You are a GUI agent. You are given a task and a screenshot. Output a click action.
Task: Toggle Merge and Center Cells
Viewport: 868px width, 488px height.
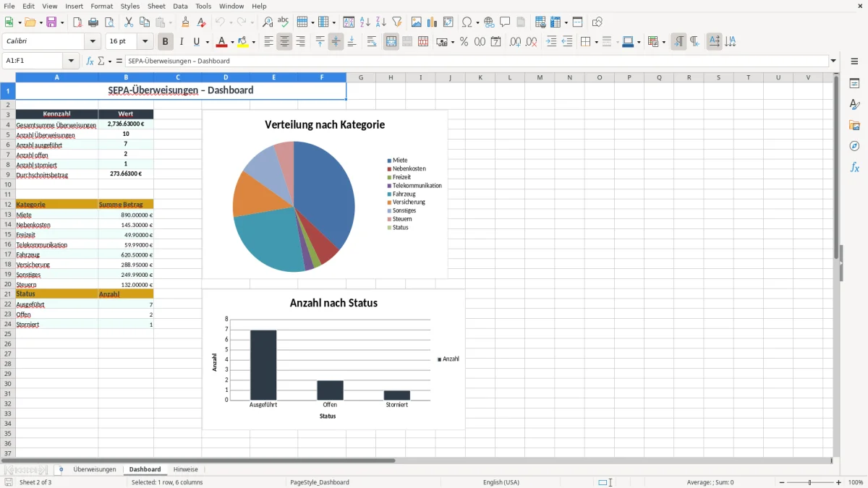click(x=391, y=42)
